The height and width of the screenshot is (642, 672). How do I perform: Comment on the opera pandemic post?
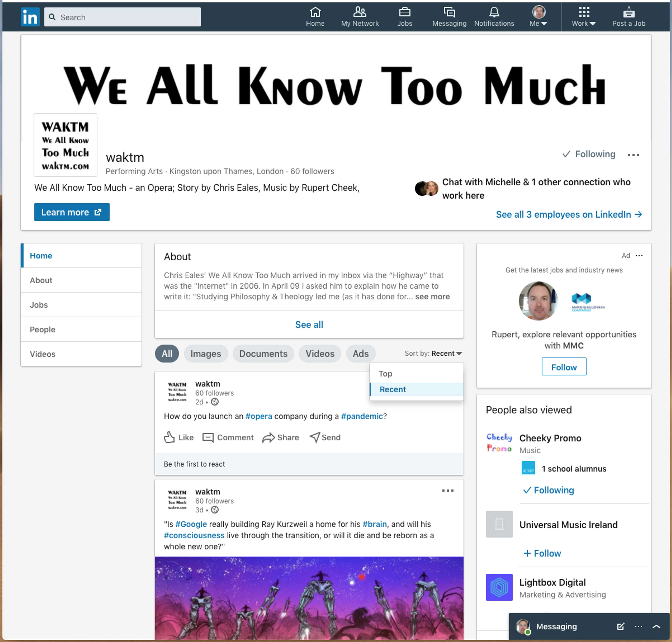coord(228,437)
